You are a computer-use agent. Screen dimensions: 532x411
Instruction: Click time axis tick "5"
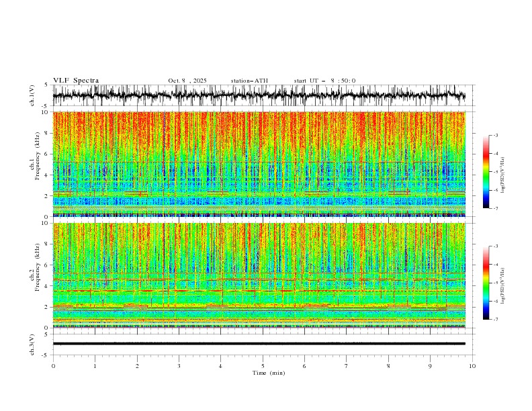point(263,366)
